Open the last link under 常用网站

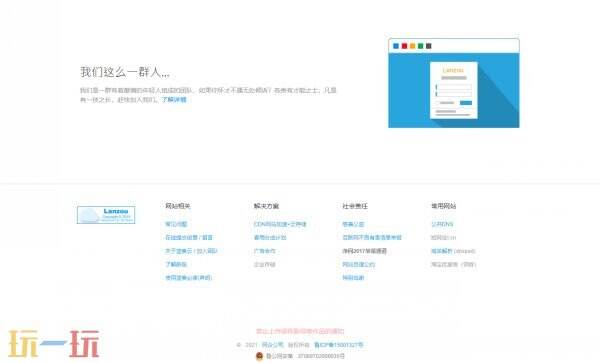453,264
